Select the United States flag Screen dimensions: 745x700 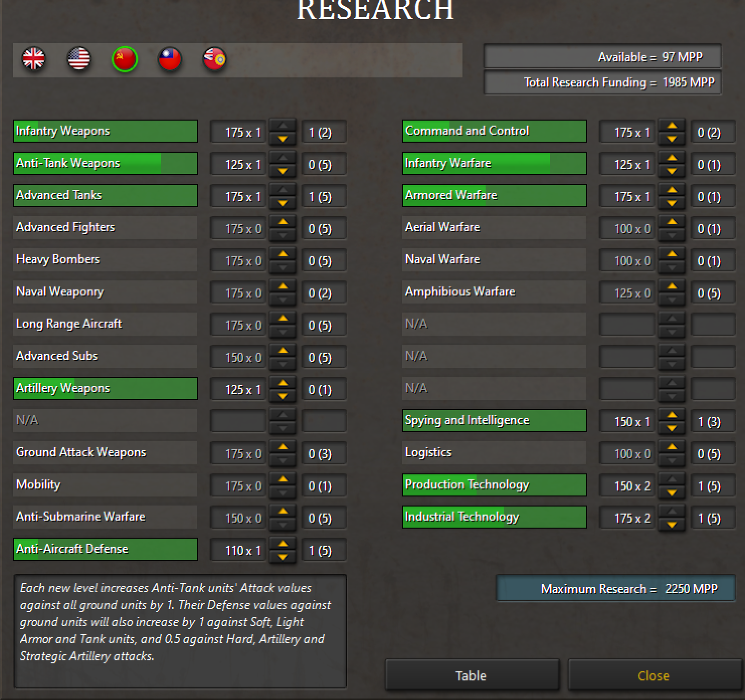tap(79, 59)
